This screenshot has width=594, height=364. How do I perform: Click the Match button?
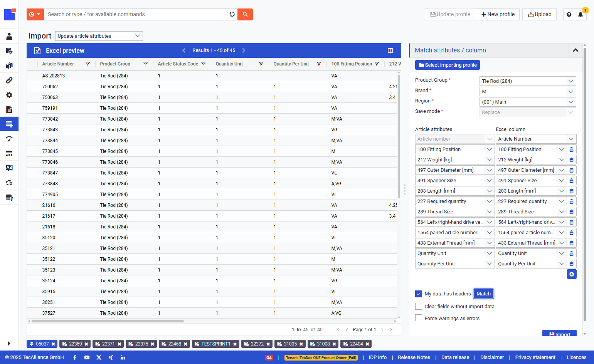pyautogui.click(x=483, y=294)
